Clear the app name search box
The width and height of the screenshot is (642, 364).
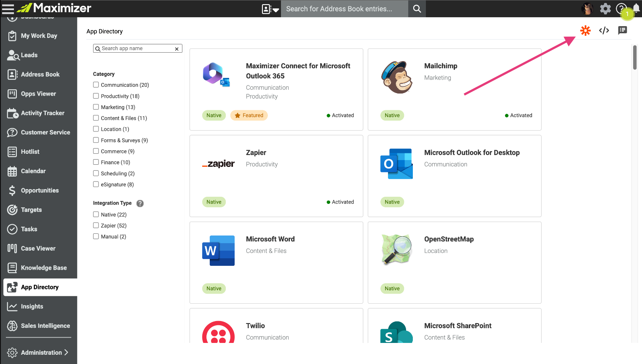point(177,49)
